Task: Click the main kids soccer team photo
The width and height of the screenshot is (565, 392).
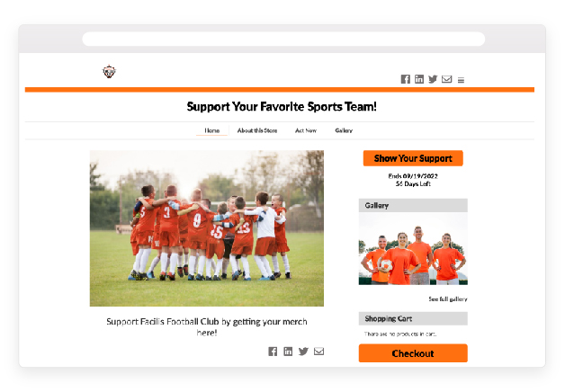Action: click(207, 228)
